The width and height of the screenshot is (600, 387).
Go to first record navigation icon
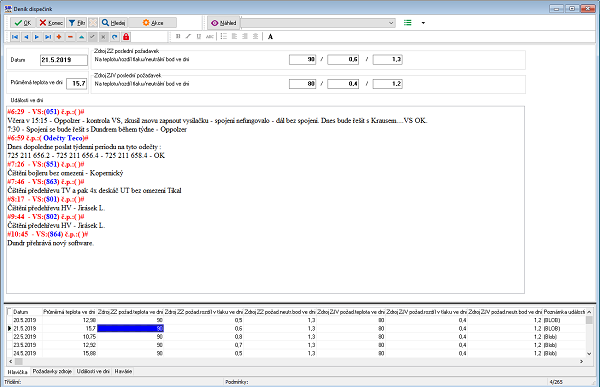(x=15, y=37)
